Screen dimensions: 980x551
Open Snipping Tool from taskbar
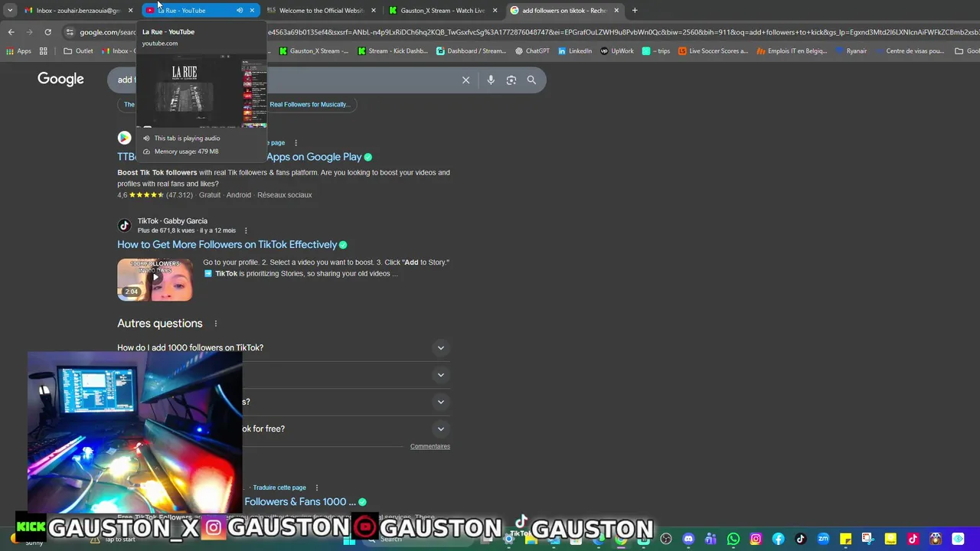pos(867,539)
